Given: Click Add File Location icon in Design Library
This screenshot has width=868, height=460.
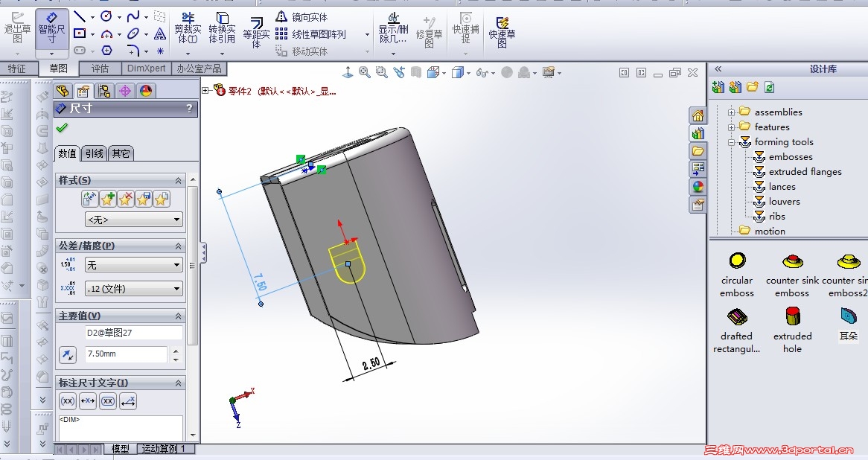Looking at the screenshot, I should coord(735,87).
